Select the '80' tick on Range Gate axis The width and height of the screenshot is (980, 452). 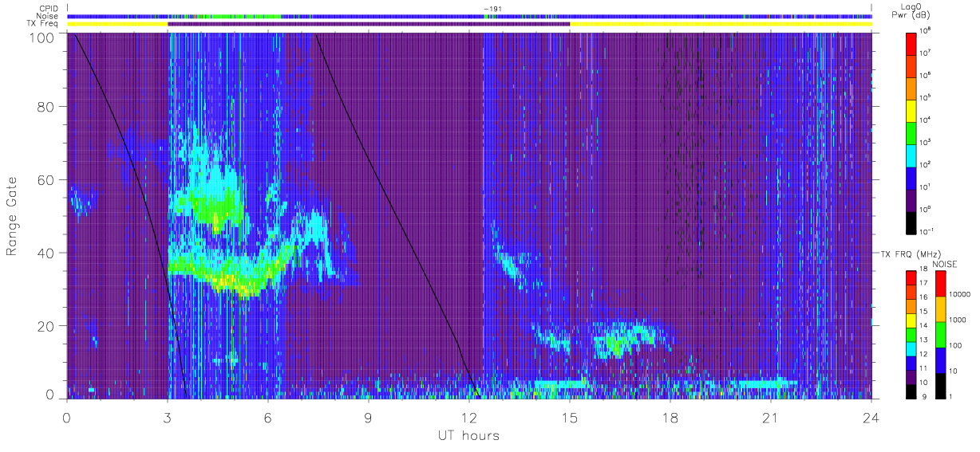(46, 107)
